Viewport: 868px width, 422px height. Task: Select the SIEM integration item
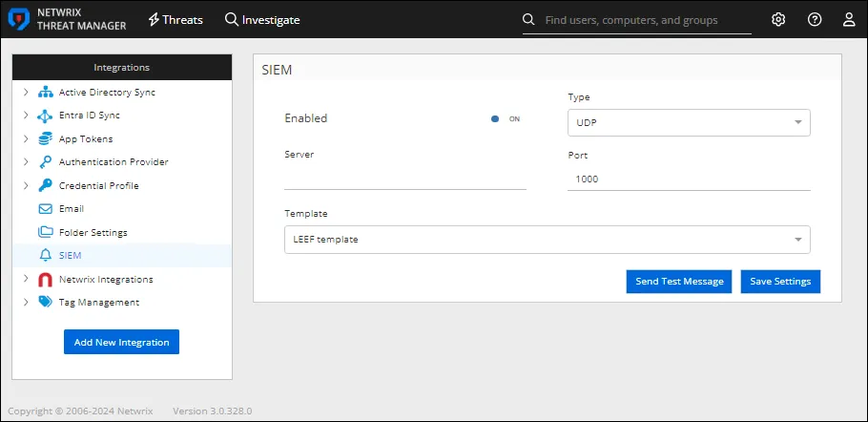click(x=122, y=256)
